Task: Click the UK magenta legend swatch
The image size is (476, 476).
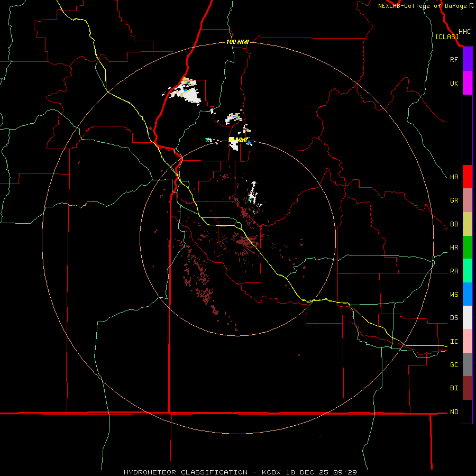Action: 467,83
